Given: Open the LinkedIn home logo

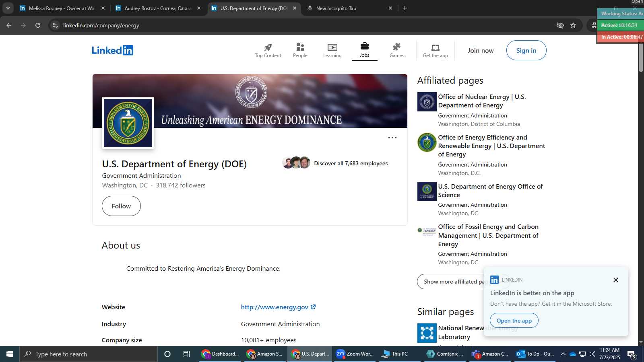Looking at the screenshot, I should coord(112,50).
